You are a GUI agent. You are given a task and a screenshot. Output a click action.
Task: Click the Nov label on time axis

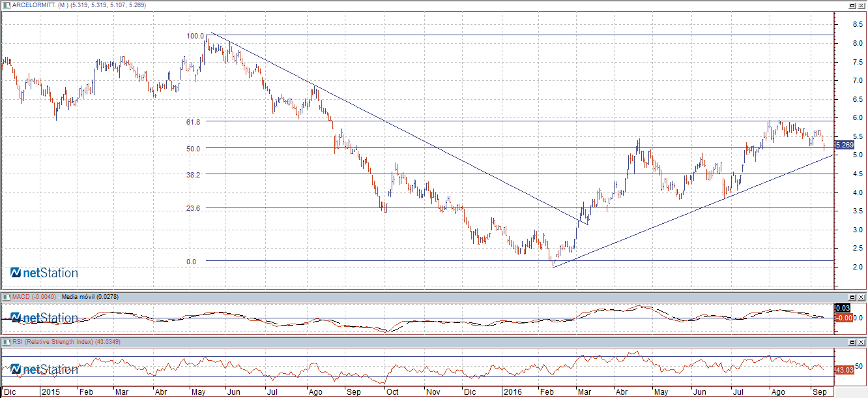coord(433,392)
